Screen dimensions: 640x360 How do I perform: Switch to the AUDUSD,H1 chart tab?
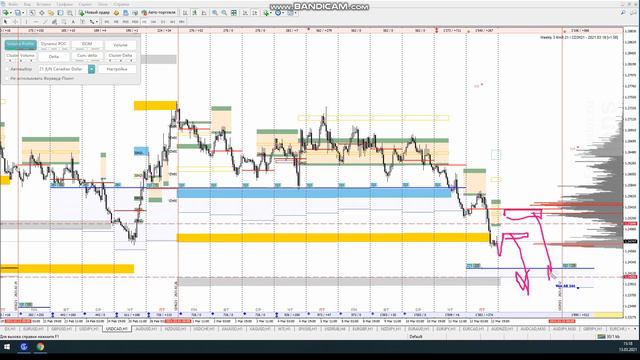146,329
